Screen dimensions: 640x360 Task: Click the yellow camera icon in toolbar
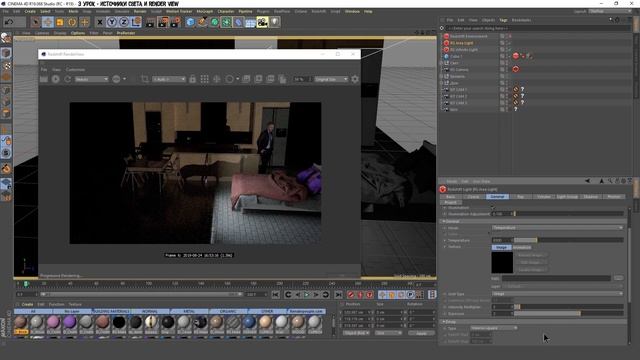click(x=262, y=22)
